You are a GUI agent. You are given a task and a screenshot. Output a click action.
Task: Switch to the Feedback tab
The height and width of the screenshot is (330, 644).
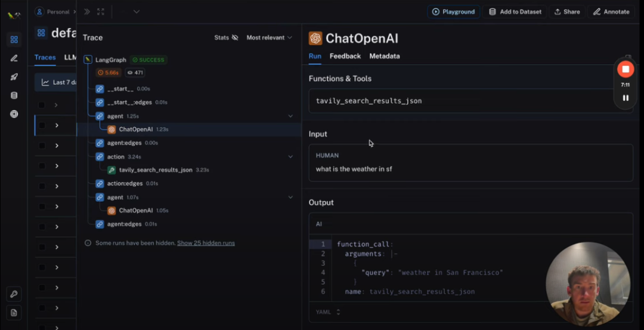[x=345, y=56]
